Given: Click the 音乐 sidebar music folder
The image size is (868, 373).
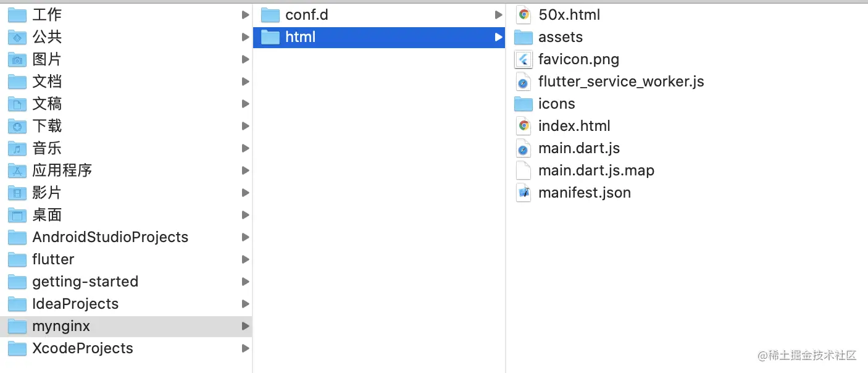Looking at the screenshot, I should pyautogui.click(x=47, y=148).
